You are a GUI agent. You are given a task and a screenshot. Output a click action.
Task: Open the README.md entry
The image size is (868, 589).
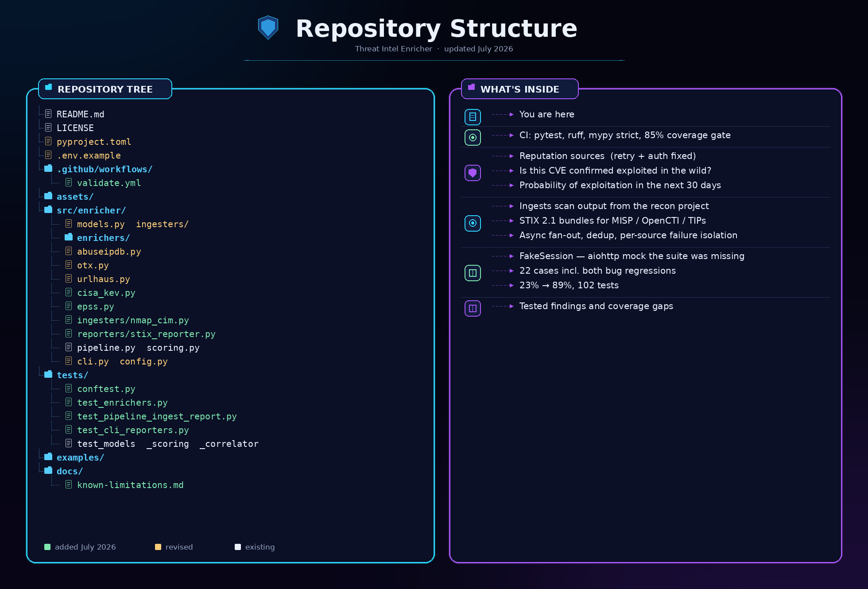pos(81,114)
